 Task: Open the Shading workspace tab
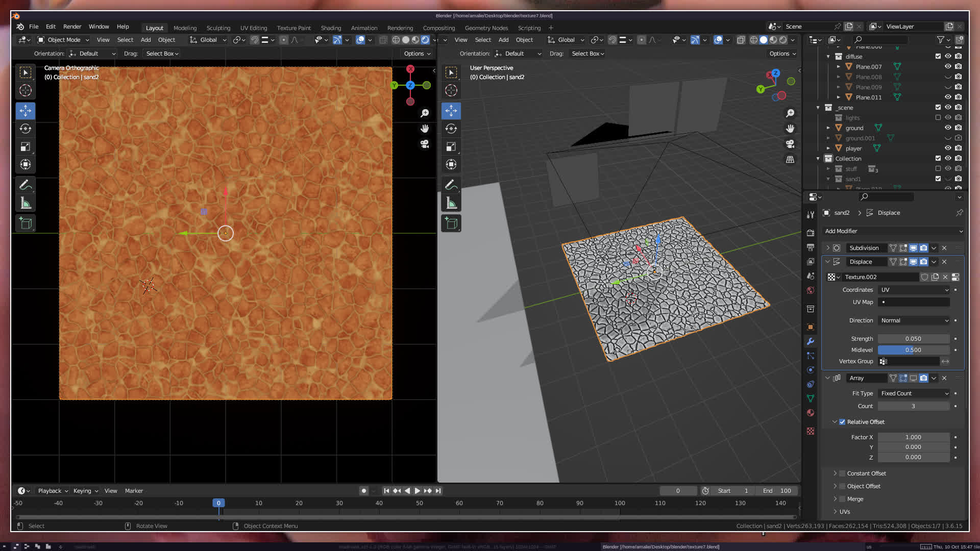(331, 28)
